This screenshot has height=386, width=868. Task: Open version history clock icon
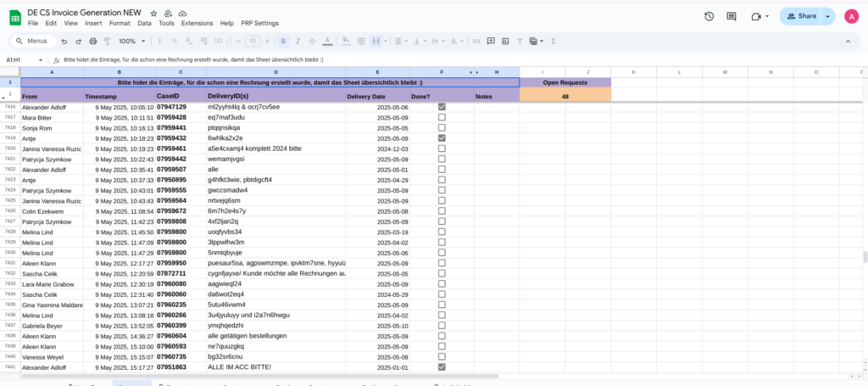[709, 16]
